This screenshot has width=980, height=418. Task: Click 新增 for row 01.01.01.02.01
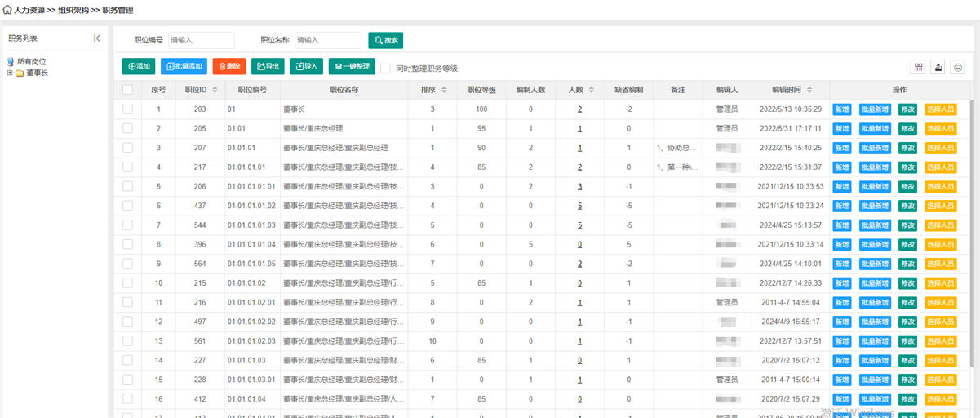tap(841, 302)
